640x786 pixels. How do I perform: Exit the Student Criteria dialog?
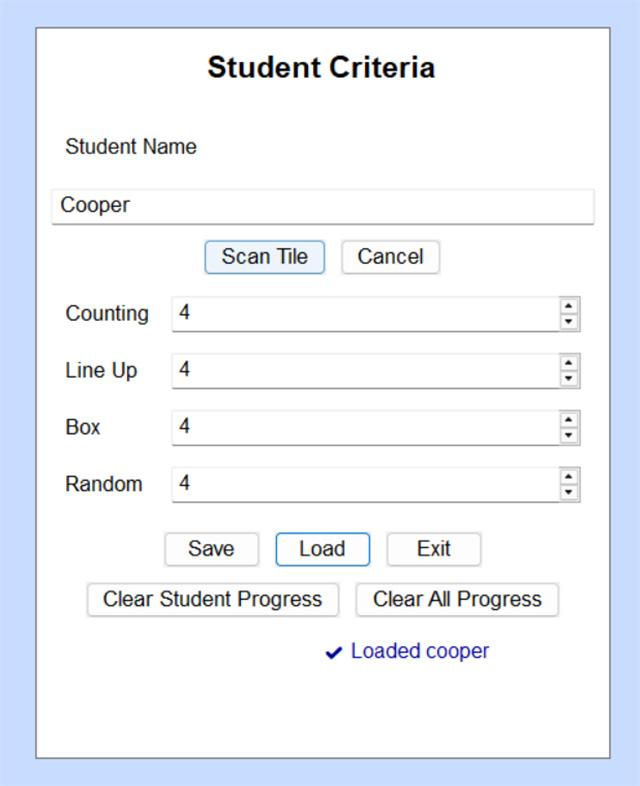[434, 549]
